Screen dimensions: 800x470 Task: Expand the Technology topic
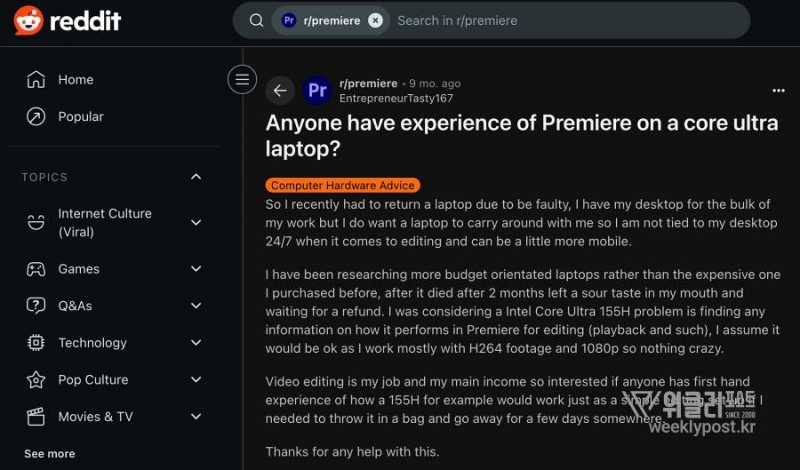[196, 343]
